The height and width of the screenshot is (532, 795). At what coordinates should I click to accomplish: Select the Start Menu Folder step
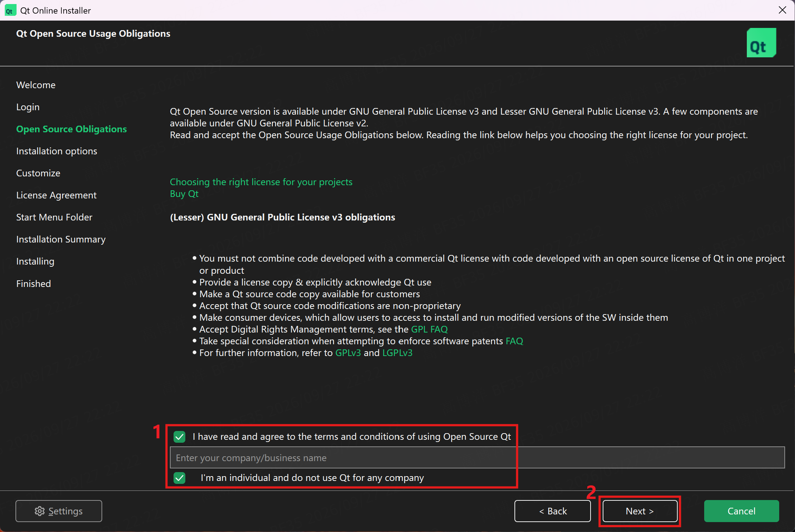click(x=54, y=217)
